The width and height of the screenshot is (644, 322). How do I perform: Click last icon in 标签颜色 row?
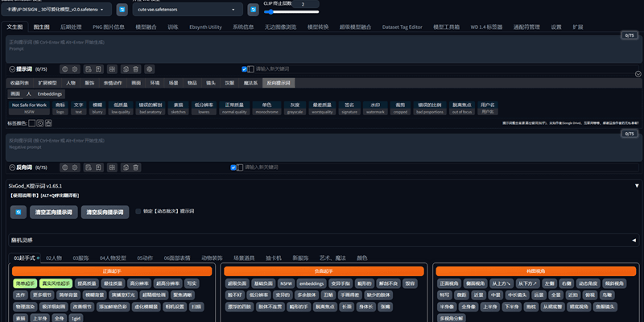coord(48,123)
